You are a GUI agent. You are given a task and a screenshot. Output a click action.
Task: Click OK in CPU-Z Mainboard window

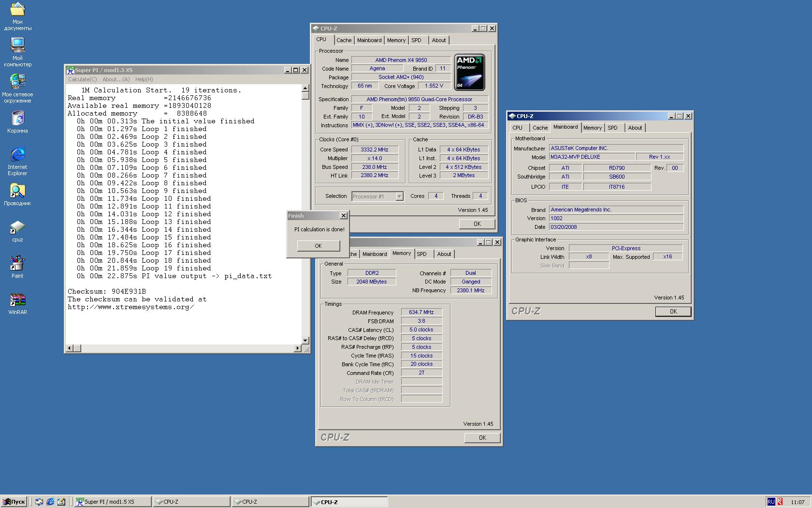tap(673, 312)
